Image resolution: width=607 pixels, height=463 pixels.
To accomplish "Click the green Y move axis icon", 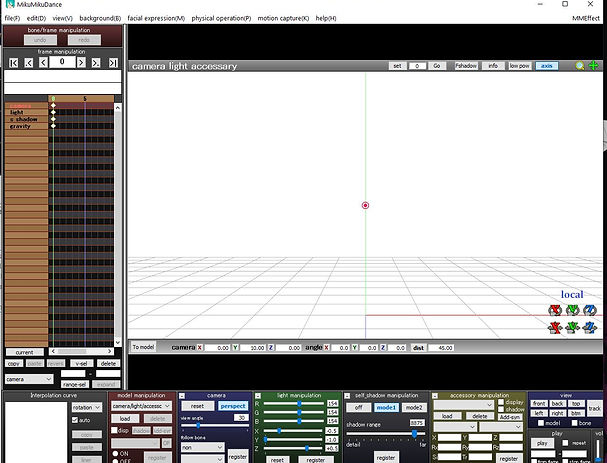I will click(573, 328).
